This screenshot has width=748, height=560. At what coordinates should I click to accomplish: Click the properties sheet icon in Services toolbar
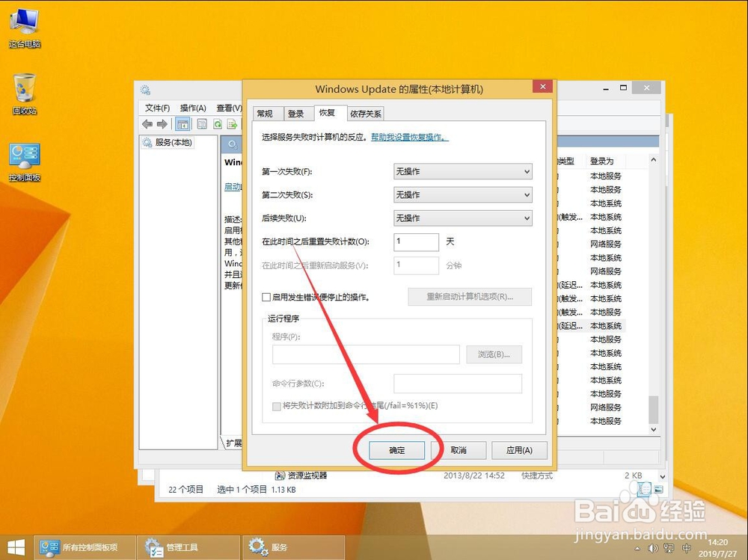(x=202, y=125)
